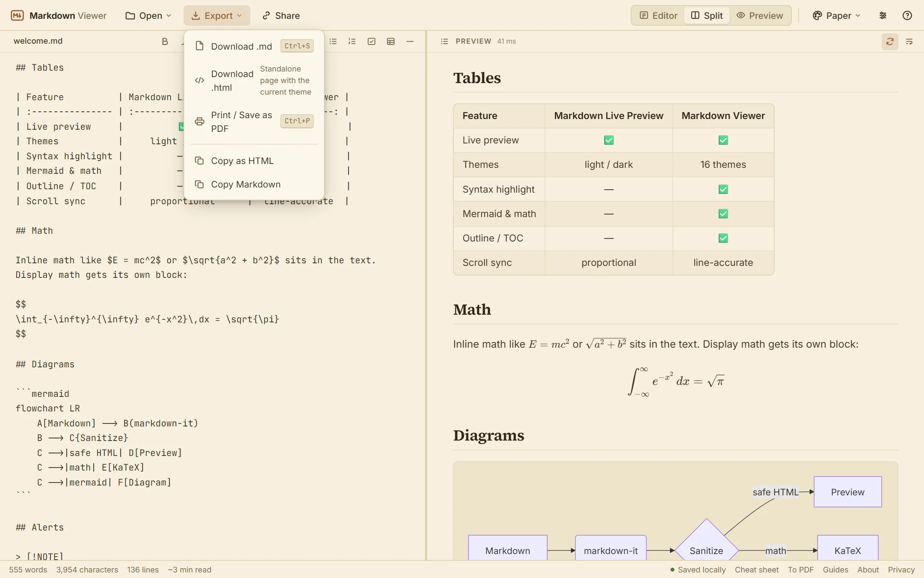Click the palette icon next to Paper
The height and width of the screenshot is (578, 924).
click(817, 15)
